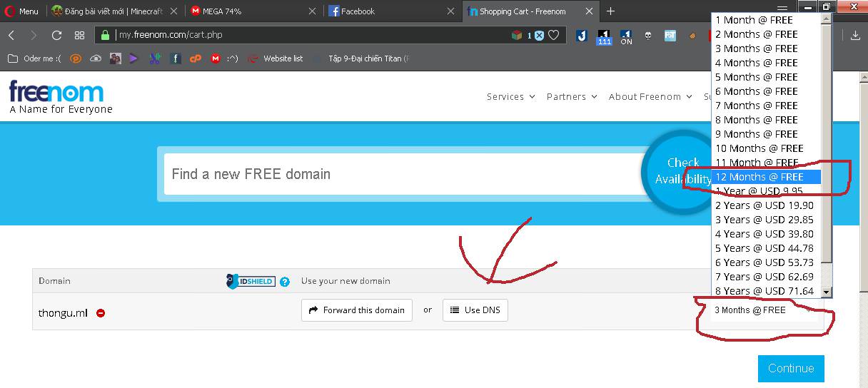Close the Shopping Cart - Freenom tab
Viewport: 868px width, 388px height.
[588, 11]
